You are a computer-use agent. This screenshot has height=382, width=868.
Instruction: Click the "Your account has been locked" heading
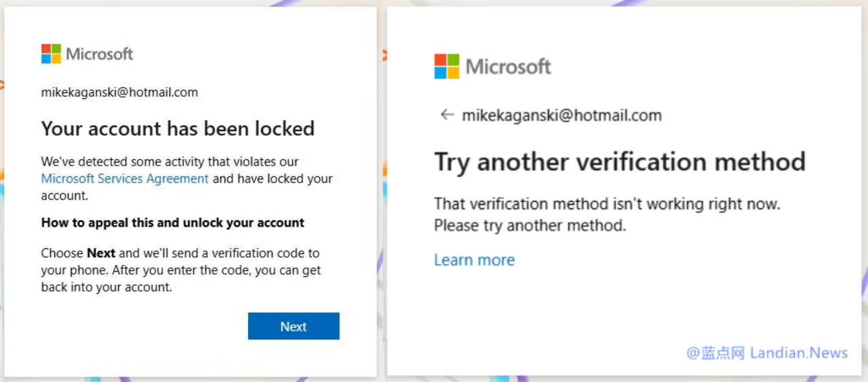(178, 129)
